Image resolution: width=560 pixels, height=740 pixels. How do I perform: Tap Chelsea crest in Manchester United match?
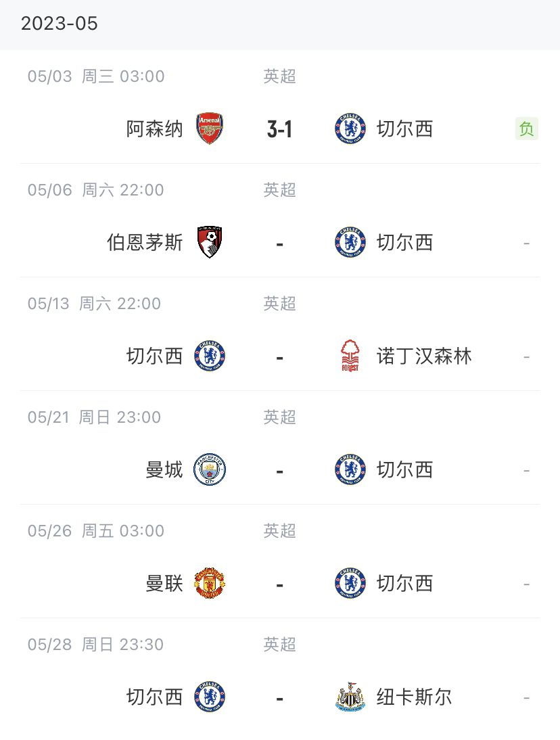tap(350, 583)
